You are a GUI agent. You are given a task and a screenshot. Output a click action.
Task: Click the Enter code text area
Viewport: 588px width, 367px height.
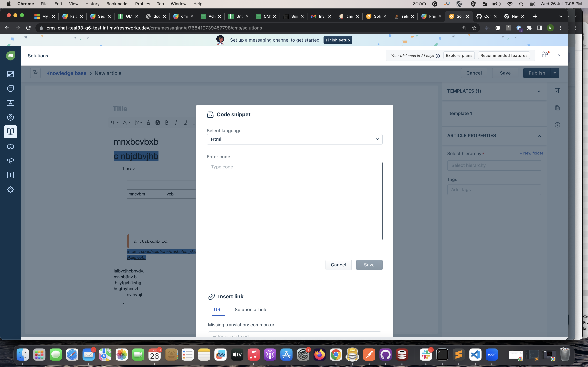tap(294, 201)
